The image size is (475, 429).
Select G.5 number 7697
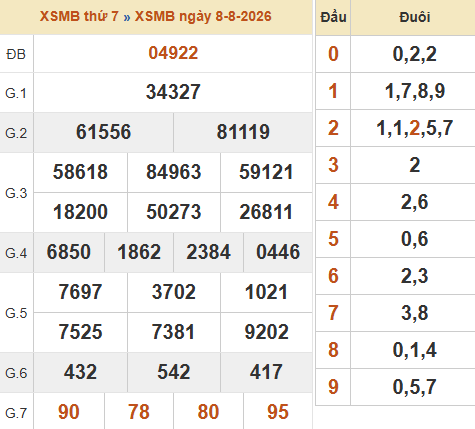80,292
